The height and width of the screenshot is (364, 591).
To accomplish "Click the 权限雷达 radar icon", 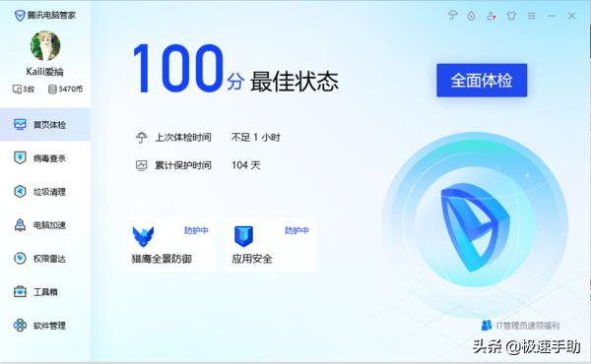I will point(20,258).
